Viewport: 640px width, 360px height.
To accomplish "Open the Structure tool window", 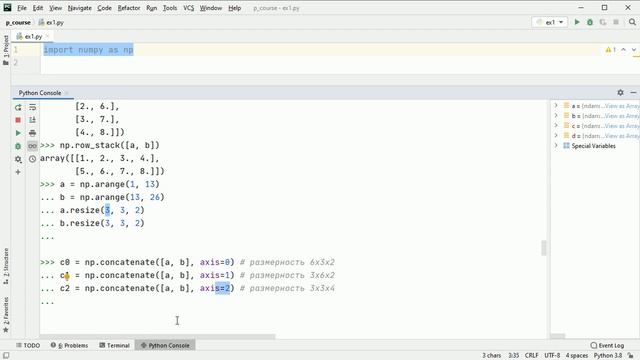I will click(x=6, y=266).
